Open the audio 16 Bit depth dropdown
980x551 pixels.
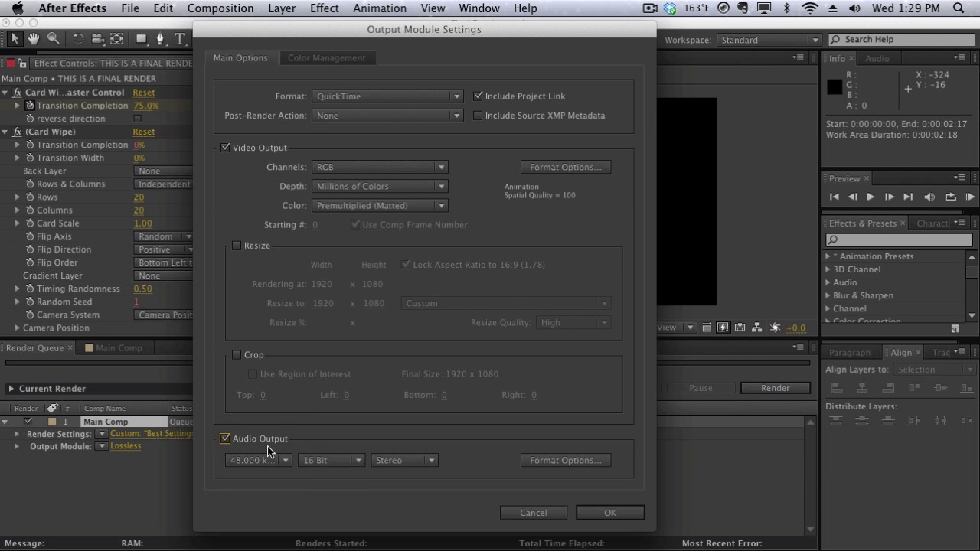pos(332,460)
